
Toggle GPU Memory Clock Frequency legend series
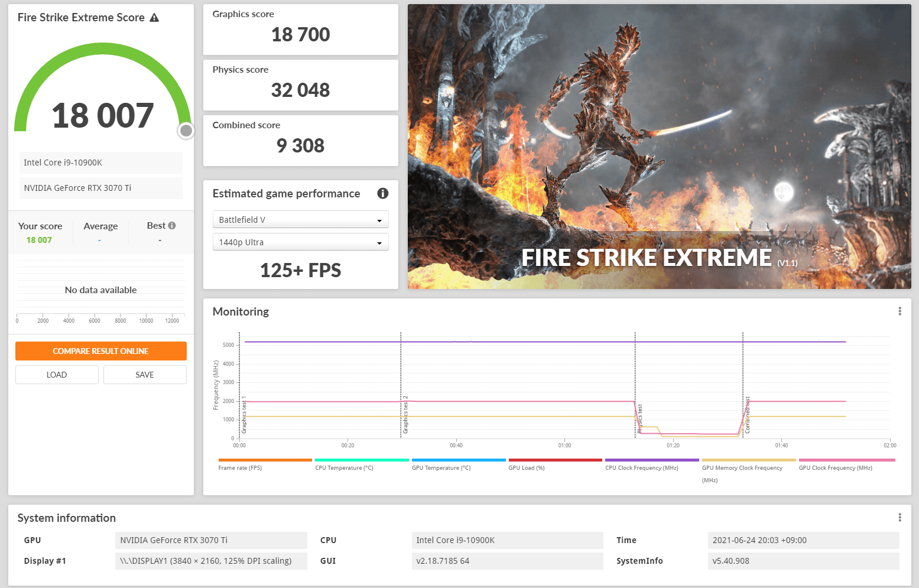click(749, 470)
